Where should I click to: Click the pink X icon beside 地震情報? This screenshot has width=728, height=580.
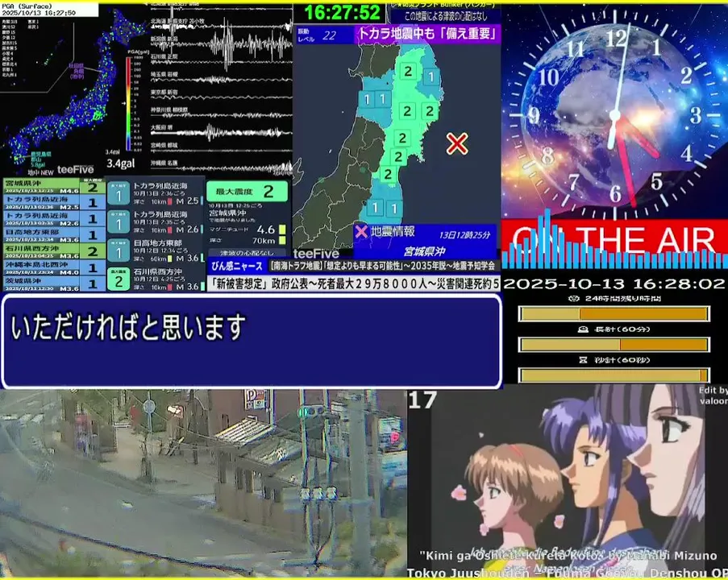click(361, 231)
